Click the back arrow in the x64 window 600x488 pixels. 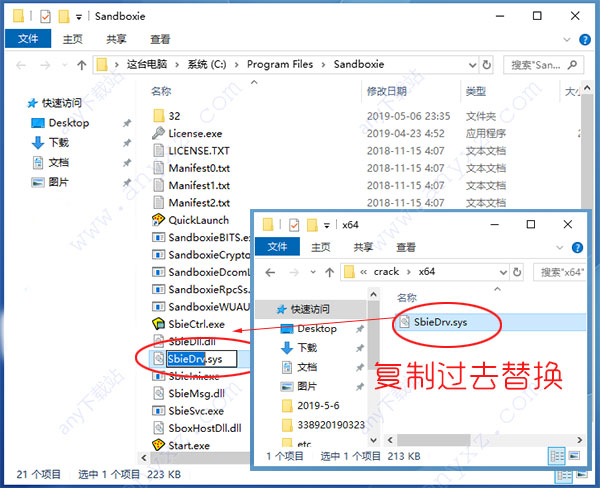point(270,272)
